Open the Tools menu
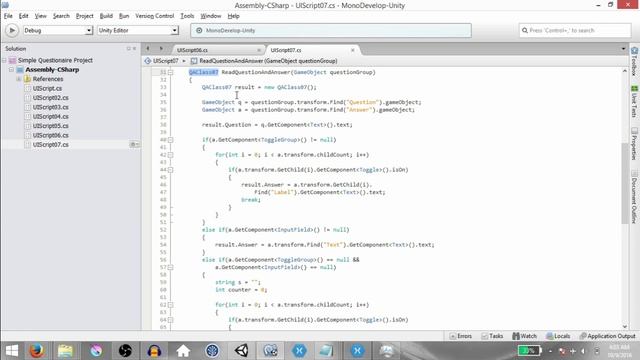 (187, 16)
